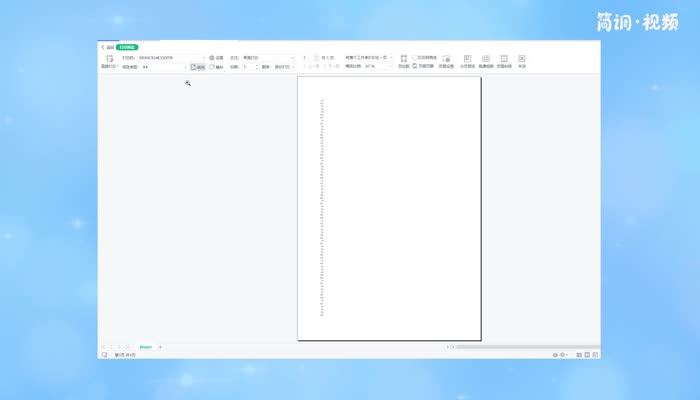This screenshot has height=400, width=700.
Task: Click the page margins (页边距) icon
Action: coord(404,60)
